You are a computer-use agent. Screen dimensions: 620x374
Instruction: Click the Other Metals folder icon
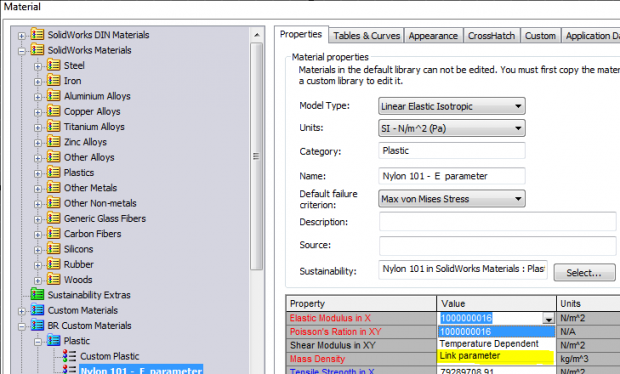coord(53,187)
